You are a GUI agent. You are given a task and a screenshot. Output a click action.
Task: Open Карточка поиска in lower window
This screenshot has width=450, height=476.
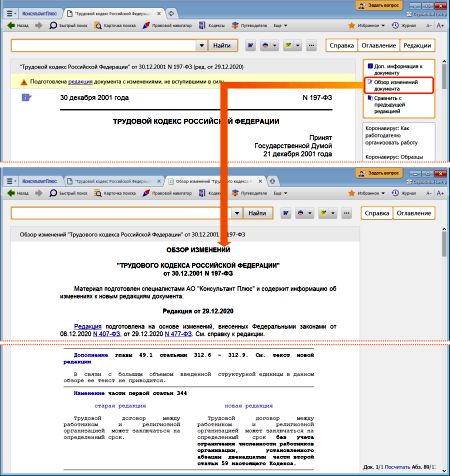115,193
